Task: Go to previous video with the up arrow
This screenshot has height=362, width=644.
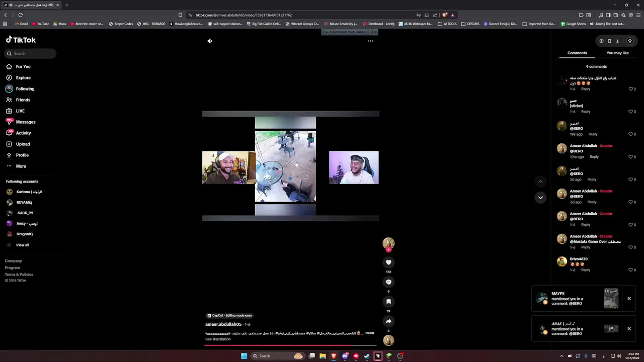Action: [540, 182]
